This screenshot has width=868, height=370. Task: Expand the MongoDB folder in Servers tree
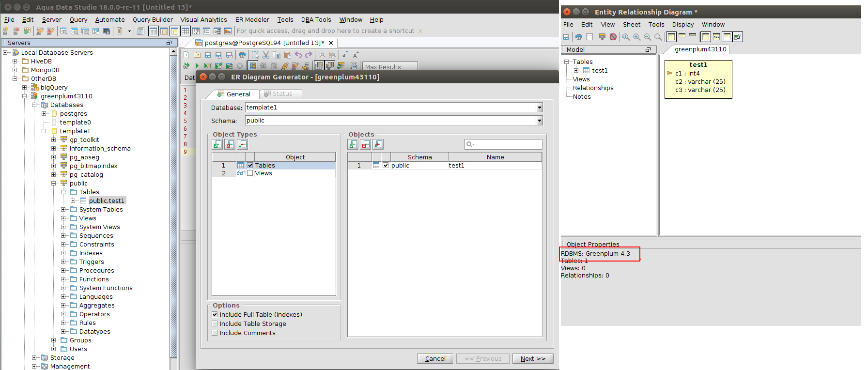pos(15,70)
